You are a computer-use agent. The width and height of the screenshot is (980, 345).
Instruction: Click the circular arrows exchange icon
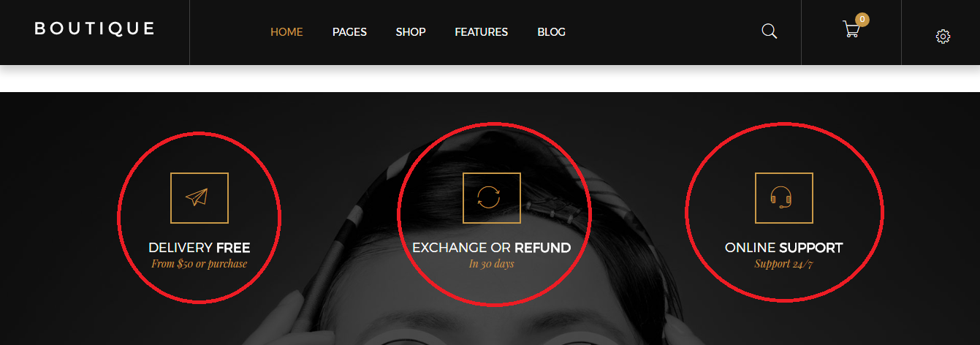click(492, 198)
